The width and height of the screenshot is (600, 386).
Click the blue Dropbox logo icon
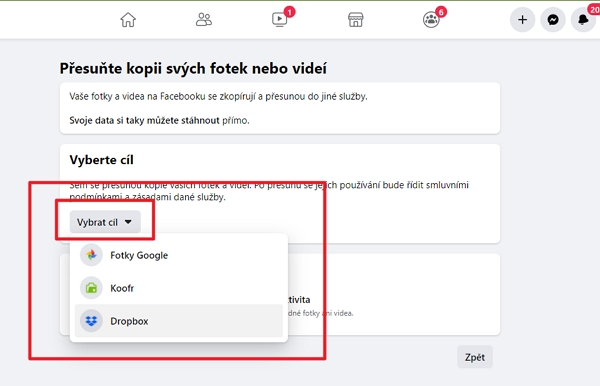pyautogui.click(x=91, y=321)
